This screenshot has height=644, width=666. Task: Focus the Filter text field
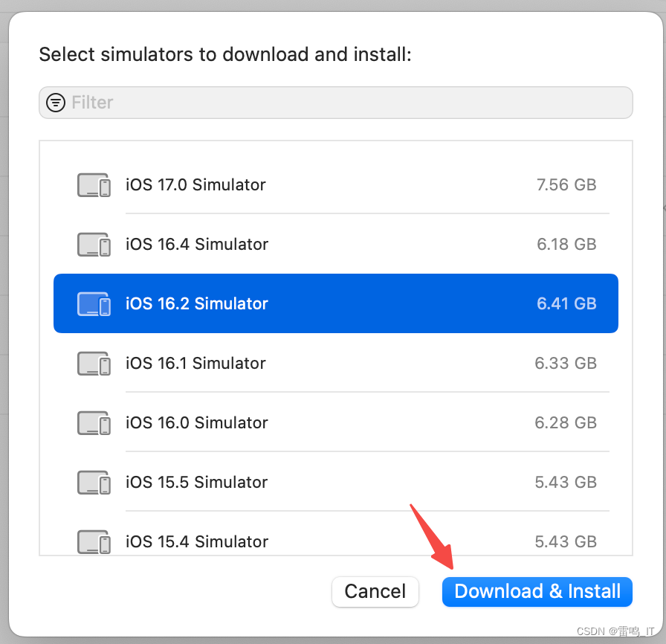[x=349, y=103]
